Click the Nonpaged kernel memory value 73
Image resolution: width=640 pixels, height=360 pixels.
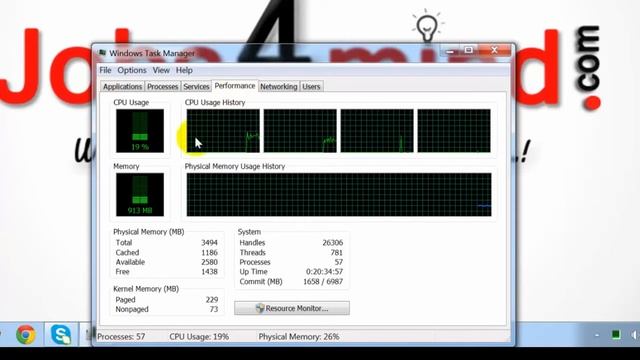tap(214, 309)
